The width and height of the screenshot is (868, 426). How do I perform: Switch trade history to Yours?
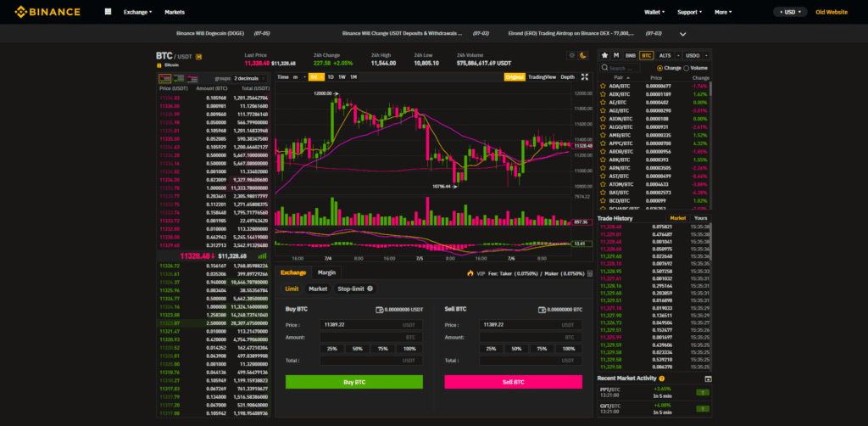tap(700, 218)
